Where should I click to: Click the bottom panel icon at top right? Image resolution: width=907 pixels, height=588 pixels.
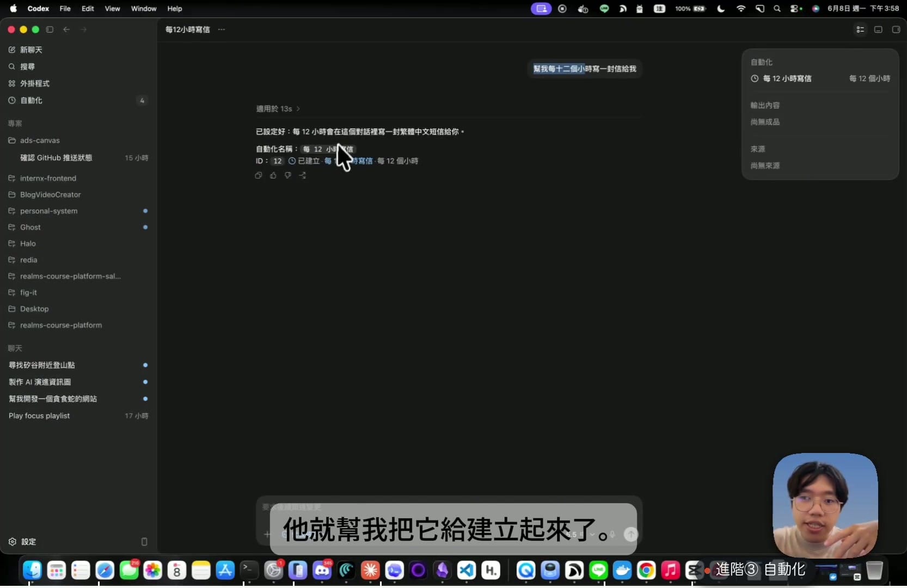[878, 29]
